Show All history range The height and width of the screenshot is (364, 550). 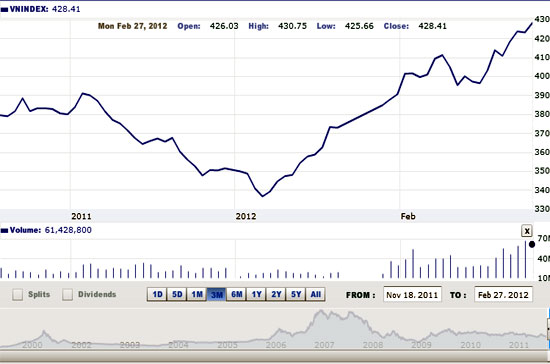pyautogui.click(x=315, y=294)
